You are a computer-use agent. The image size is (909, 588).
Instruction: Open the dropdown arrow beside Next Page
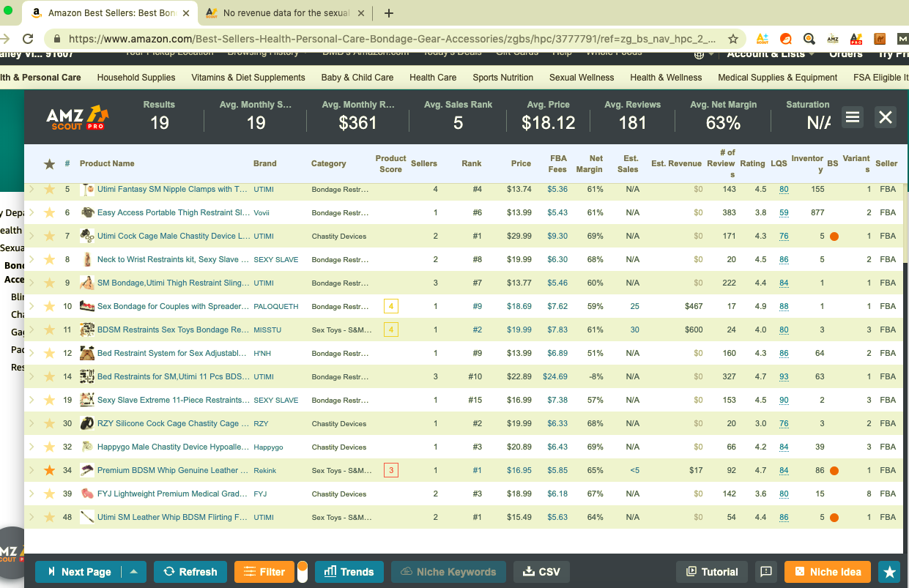[x=133, y=572]
